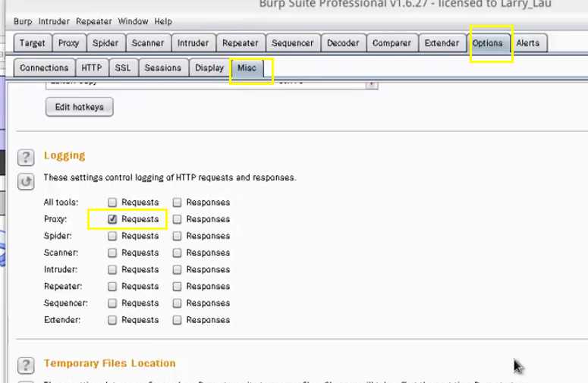Enable Scanner Requests logging
588x383 pixels.
click(x=112, y=253)
